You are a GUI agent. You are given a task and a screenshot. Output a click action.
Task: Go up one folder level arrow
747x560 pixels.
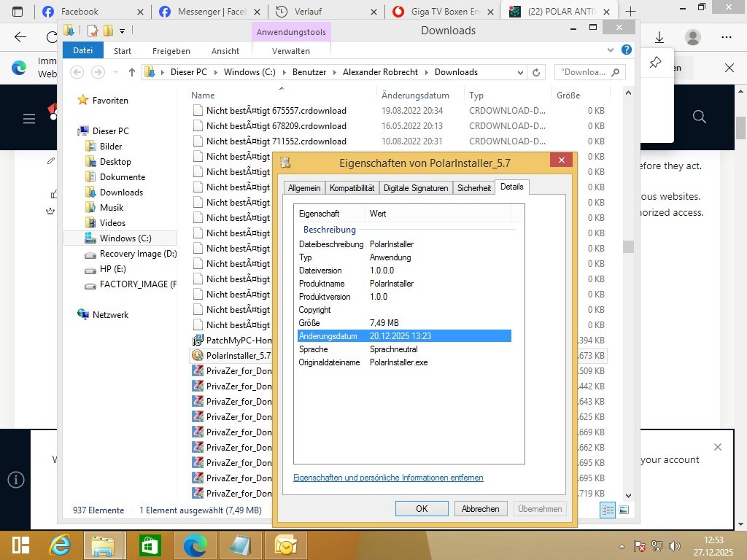132,72
